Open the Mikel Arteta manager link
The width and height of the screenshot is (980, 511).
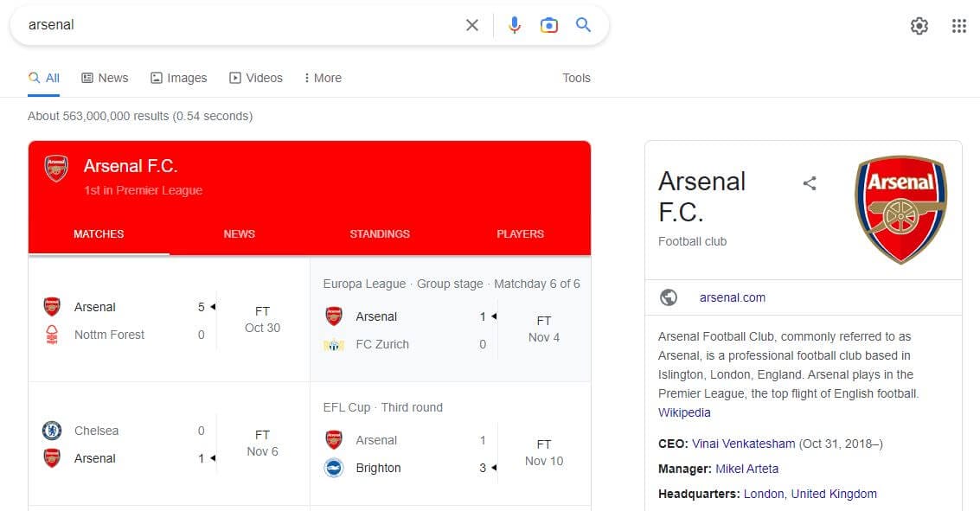point(746,469)
